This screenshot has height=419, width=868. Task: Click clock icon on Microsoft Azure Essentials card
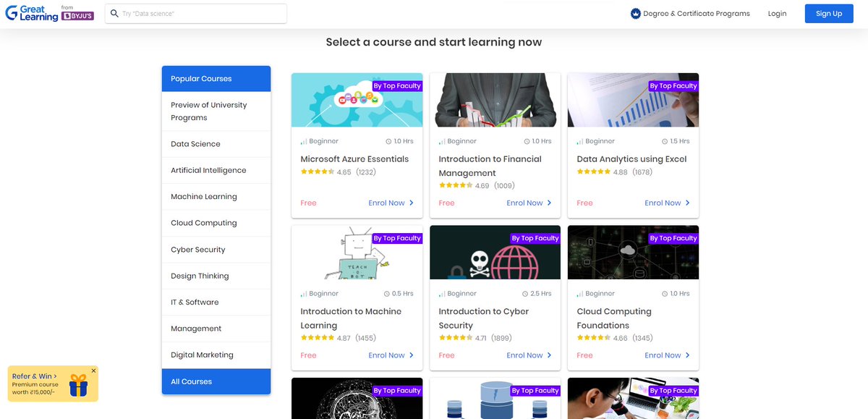click(x=389, y=141)
